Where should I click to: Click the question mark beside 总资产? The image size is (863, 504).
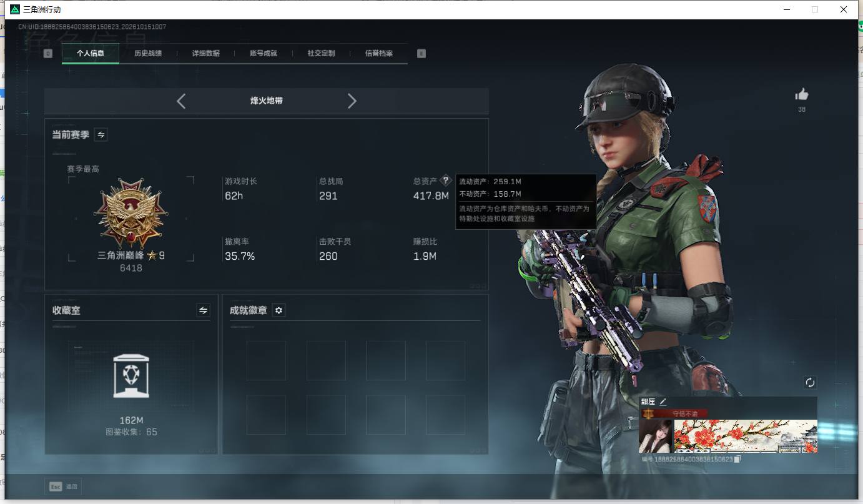(x=445, y=180)
